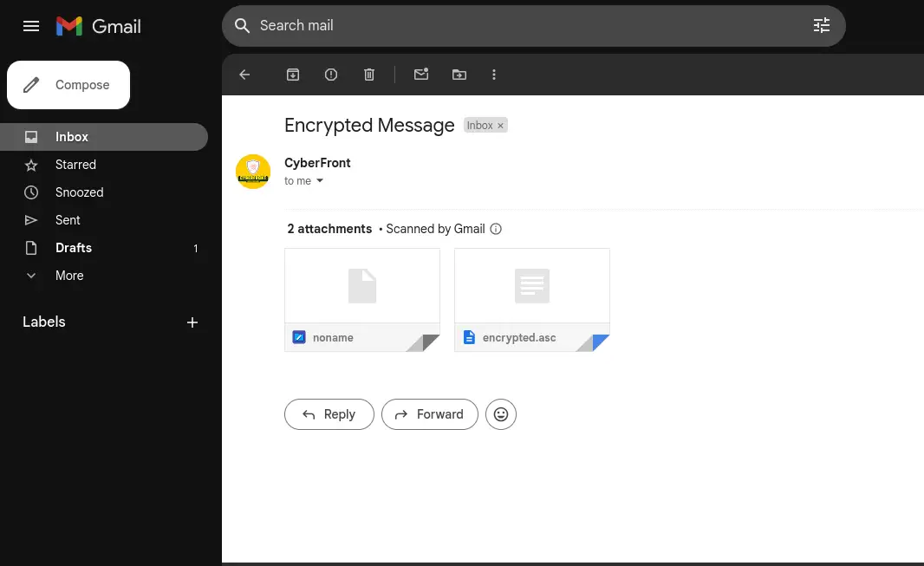Click the Forward button
Viewport: 924px width, 566px height.
click(x=430, y=414)
